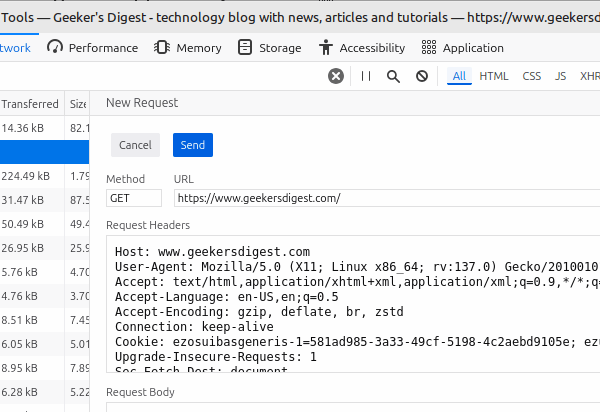The height and width of the screenshot is (412, 600).
Task: Pause network log recording
Action: (x=366, y=76)
